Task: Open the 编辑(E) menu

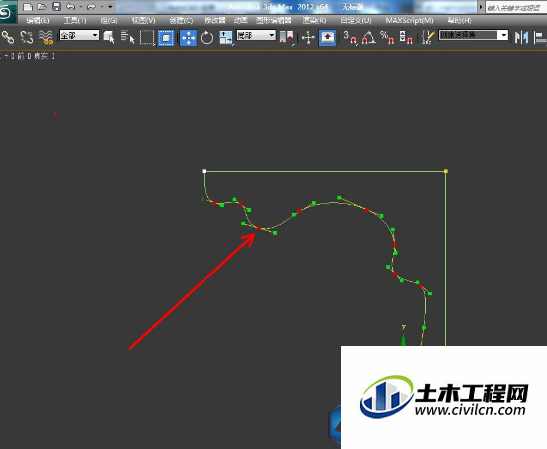Action: pyautogui.click(x=38, y=21)
